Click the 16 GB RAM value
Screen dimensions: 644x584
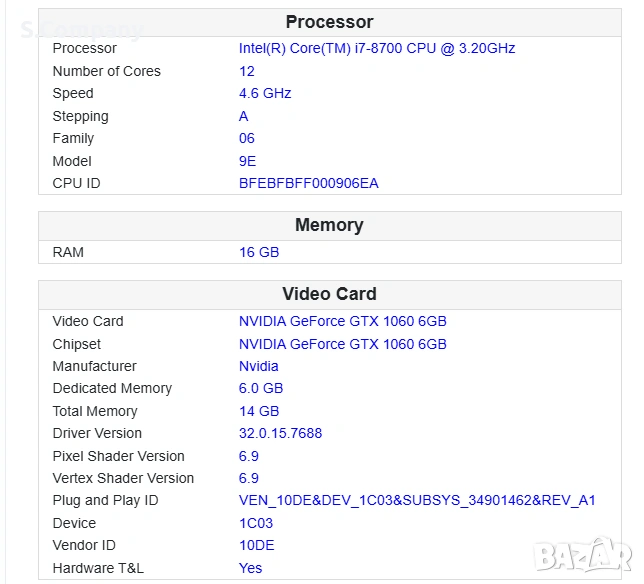tap(259, 252)
